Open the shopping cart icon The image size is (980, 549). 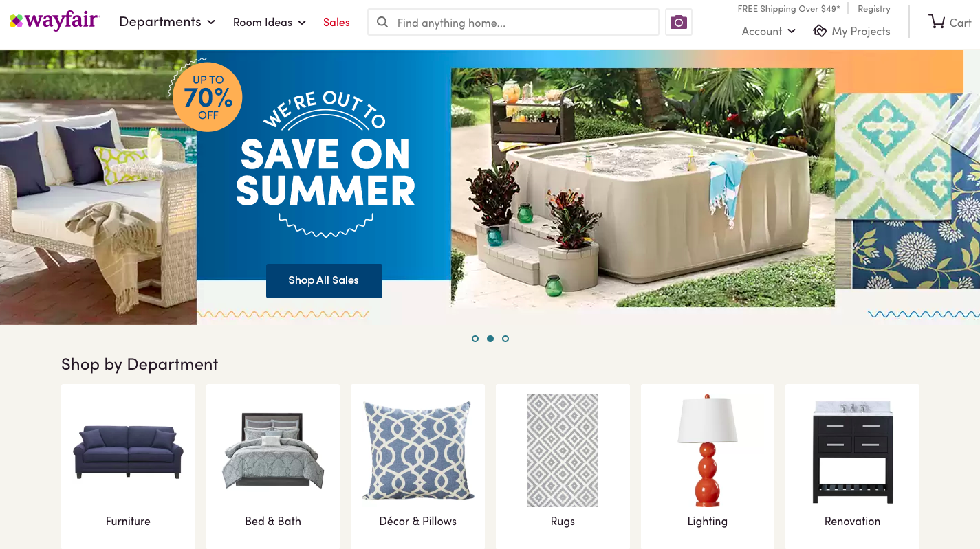(937, 22)
